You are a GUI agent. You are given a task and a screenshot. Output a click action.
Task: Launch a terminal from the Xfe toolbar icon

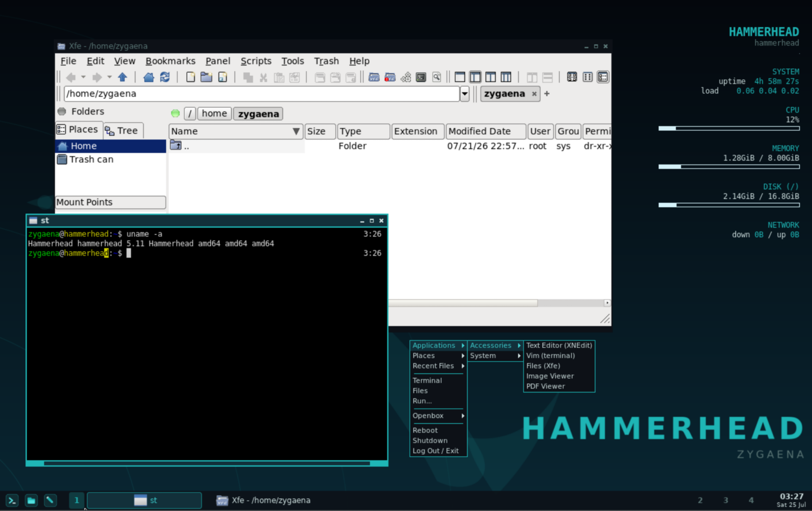click(x=421, y=77)
